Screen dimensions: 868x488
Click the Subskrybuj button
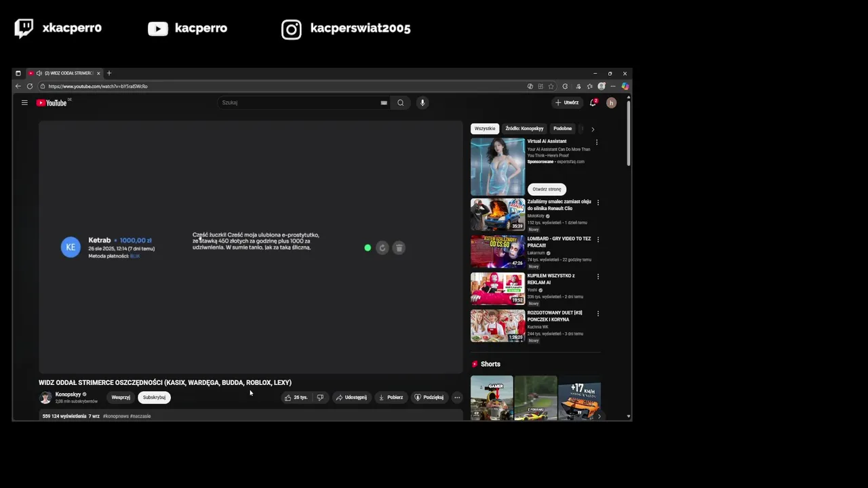[154, 397]
